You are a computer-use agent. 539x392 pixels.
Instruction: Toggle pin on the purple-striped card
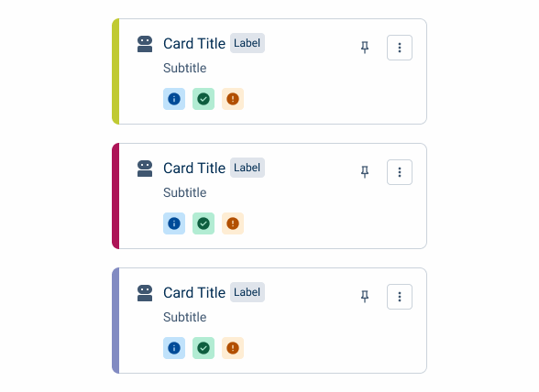[x=365, y=297]
